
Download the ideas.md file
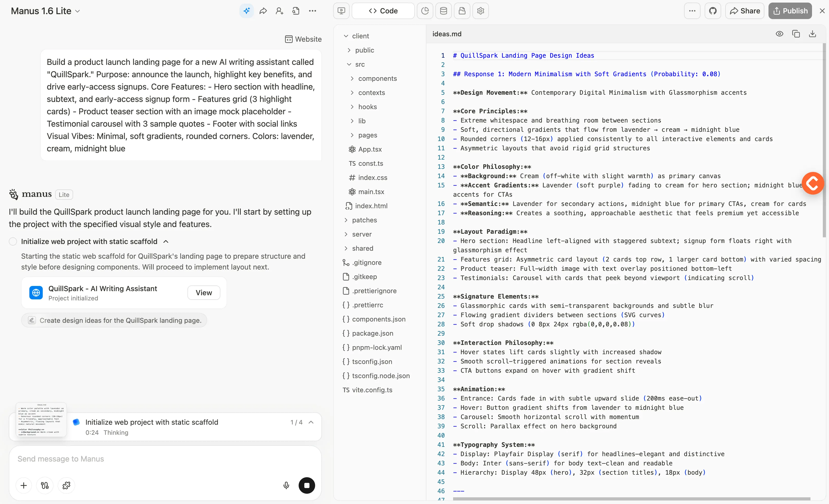(812, 34)
